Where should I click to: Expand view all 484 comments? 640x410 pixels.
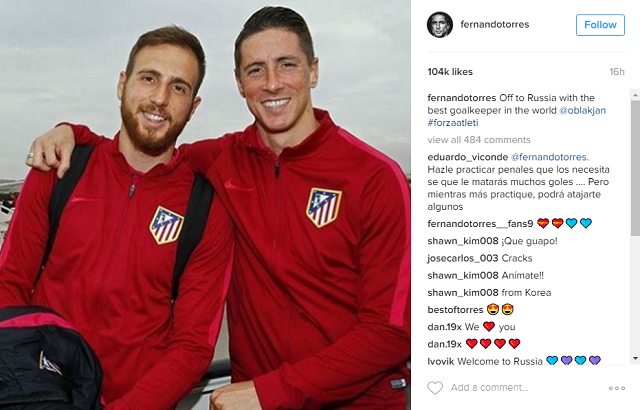pyautogui.click(x=479, y=140)
